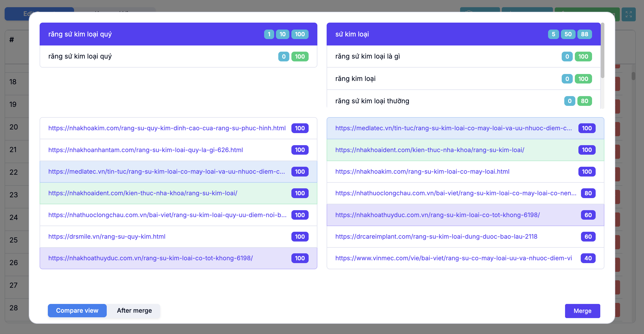Click the 50 badge in sứ kim loại header
Image resolution: width=644 pixels, height=334 pixels.
tap(568, 34)
